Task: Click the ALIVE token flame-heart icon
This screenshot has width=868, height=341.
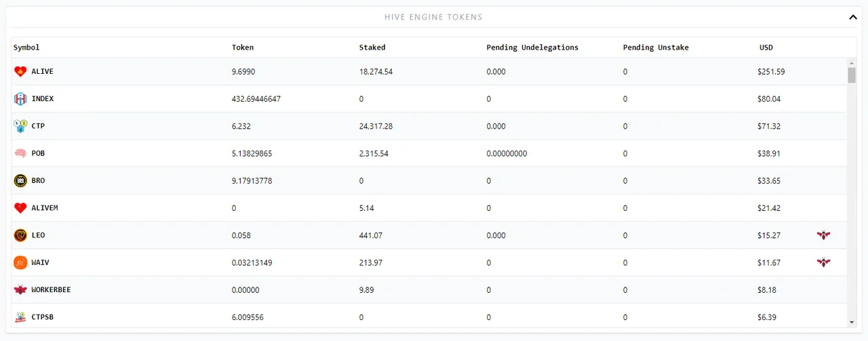Action: point(20,71)
